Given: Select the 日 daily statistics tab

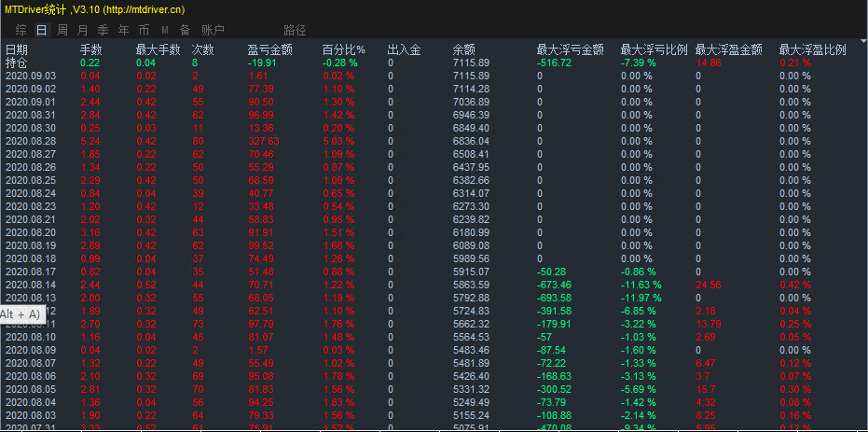Looking at the screenshot, I should 41,30.
